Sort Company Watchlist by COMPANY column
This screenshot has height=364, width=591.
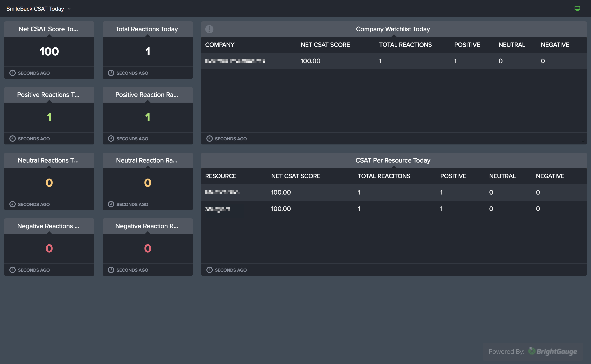(x=220, y=45)
